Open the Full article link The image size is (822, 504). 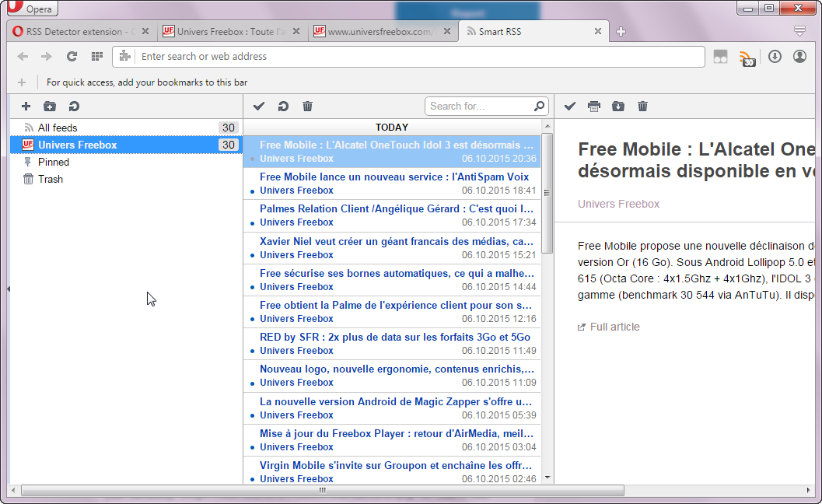[614, 327]
